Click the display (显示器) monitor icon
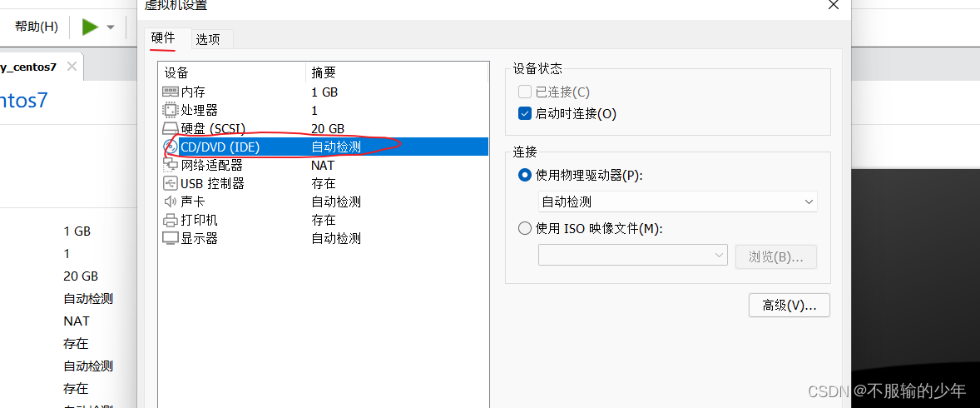980x408 pixels. click(x=170, y=238)
